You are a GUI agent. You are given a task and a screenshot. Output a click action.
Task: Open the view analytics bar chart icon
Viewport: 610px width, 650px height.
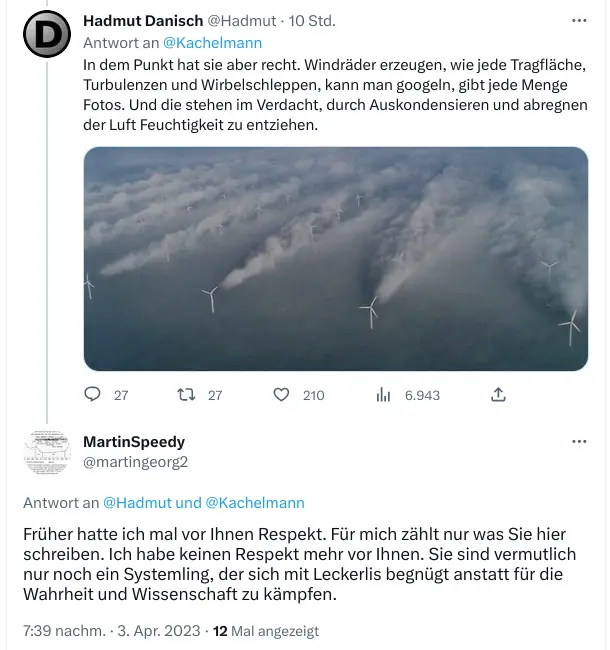(383, 395)
